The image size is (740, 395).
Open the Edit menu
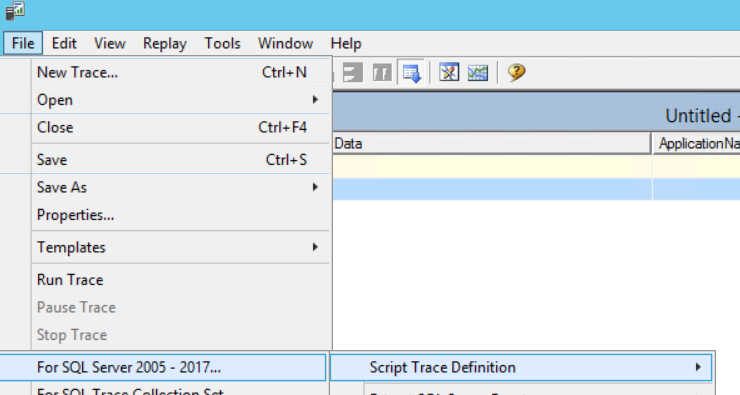coord(64,43)
